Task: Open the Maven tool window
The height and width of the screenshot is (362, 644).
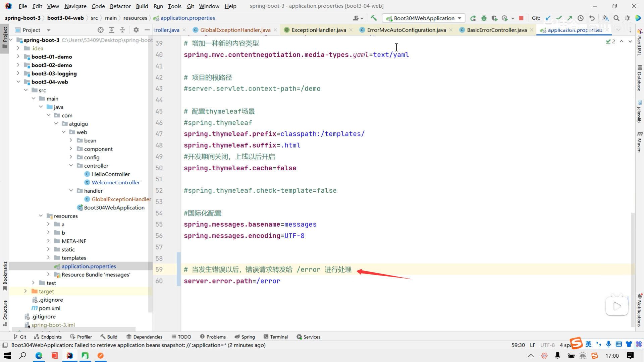Action: 639,142
